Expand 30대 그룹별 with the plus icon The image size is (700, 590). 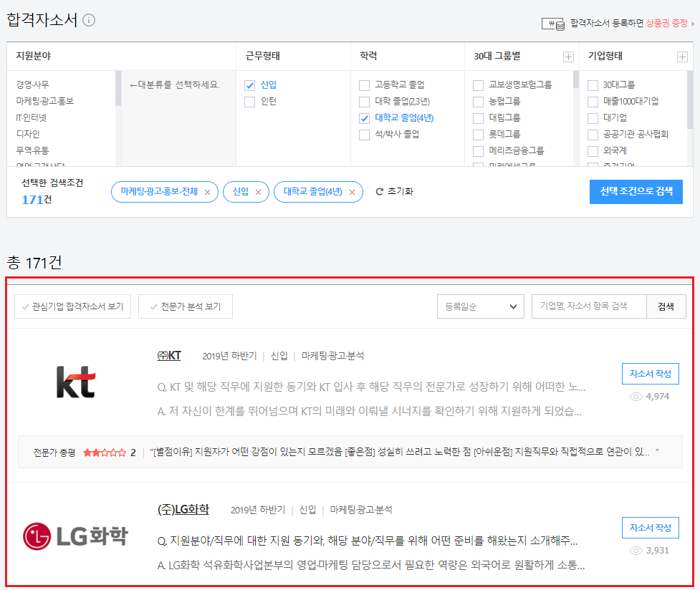[x=568, y=57]
